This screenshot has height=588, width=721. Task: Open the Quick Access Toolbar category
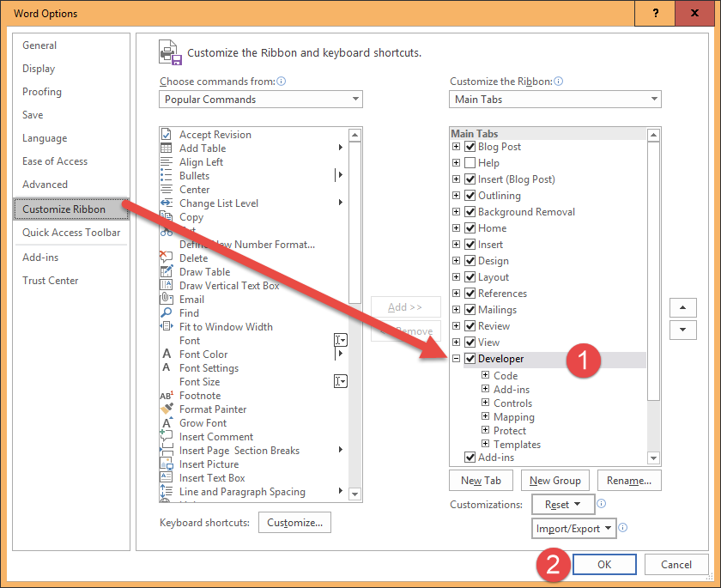click(71, 232)
